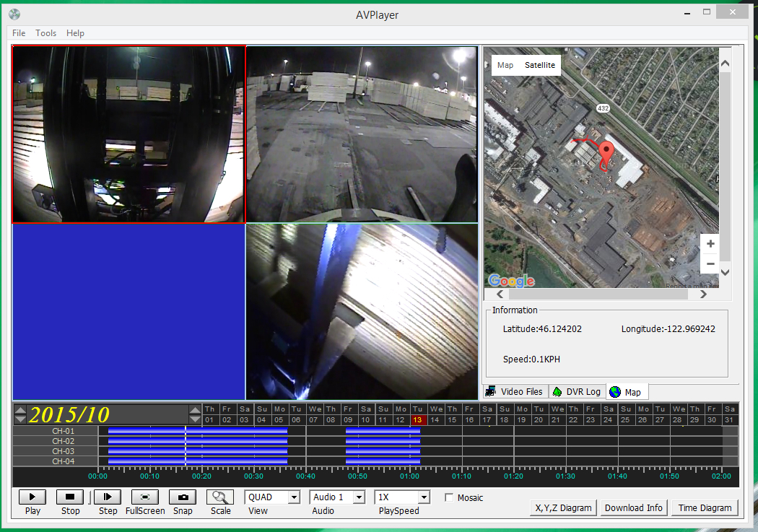
Task: Open the Tools menu
Action: 45,33
